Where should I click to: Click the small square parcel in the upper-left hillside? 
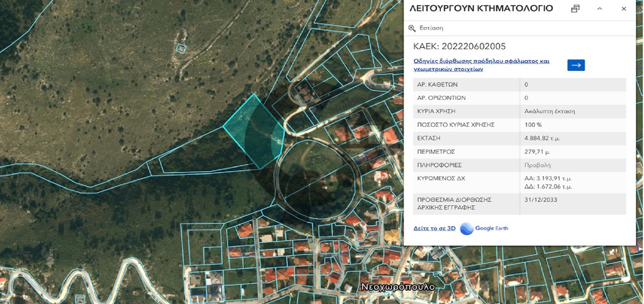point(181,48)
